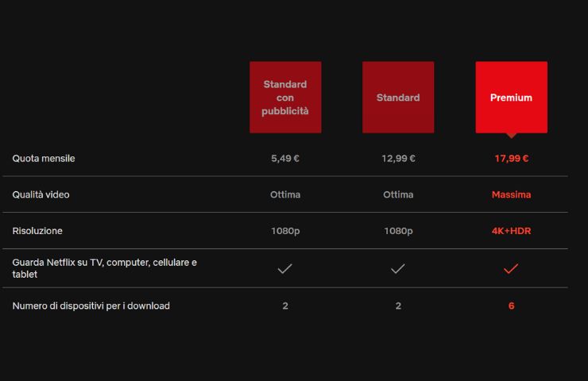Click the 6 download devices for Premium

tap(511, 306)
